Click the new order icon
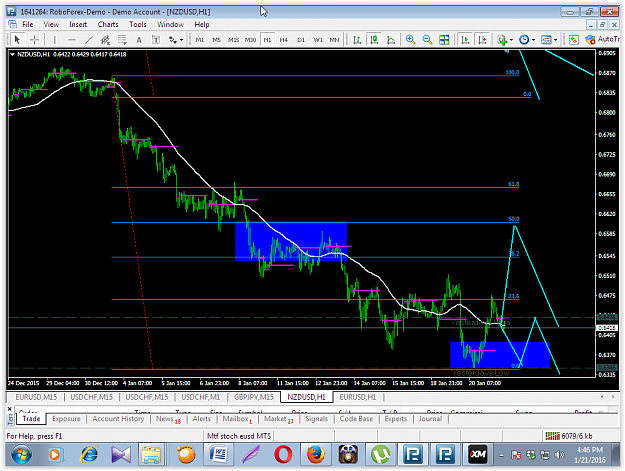This screenshot has height=471, width=625. (x=574, y=39)
